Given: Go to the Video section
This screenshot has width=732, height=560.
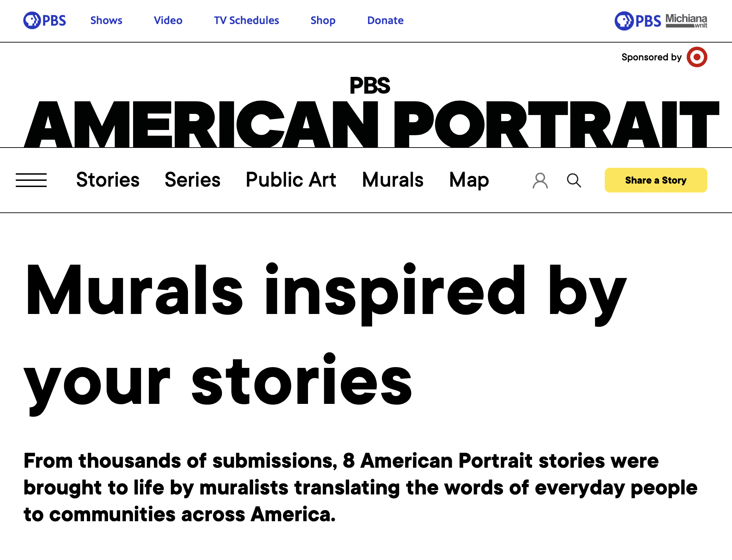Looking at the screenshot, I should 168,21.
